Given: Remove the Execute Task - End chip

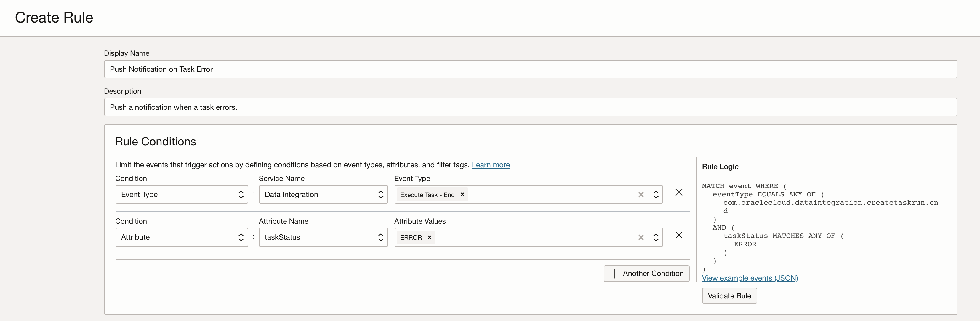Looking at the screenshot, I should 462,195.
